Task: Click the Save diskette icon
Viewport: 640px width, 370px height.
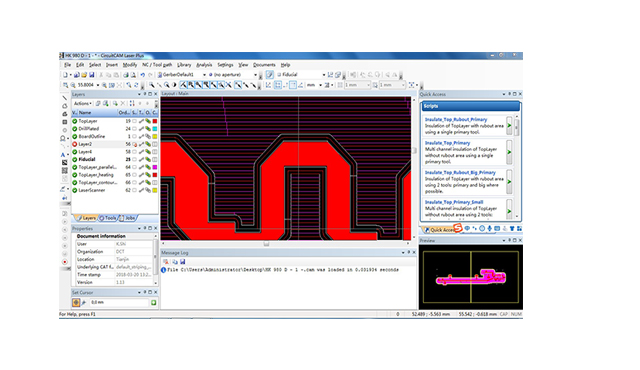Action: (91, 75)
